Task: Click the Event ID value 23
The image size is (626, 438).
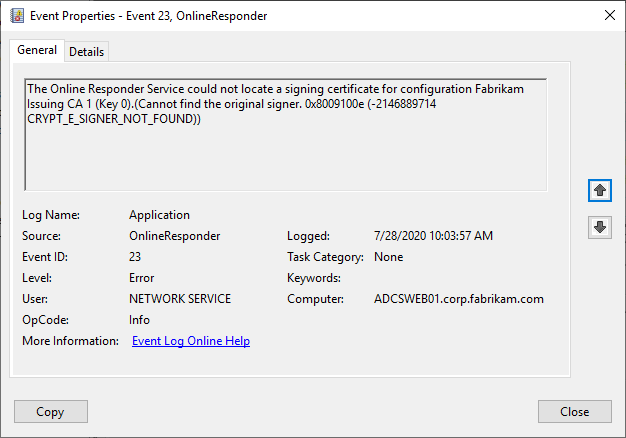Action: 135,257
